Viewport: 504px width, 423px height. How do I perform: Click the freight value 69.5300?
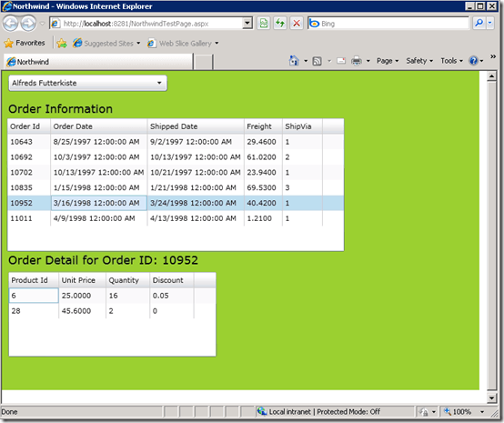coord(263,187)
